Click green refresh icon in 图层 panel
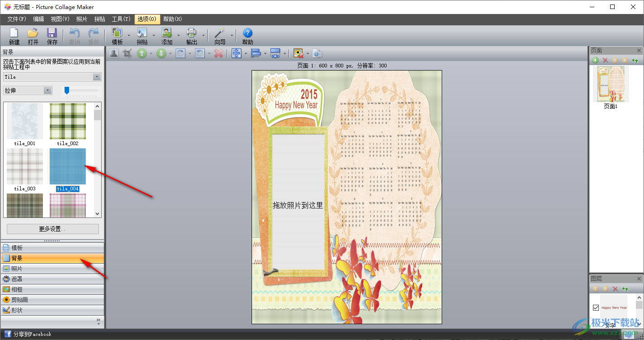The height and width of the screenshot is (340, 644). click(x=625, y=288)
